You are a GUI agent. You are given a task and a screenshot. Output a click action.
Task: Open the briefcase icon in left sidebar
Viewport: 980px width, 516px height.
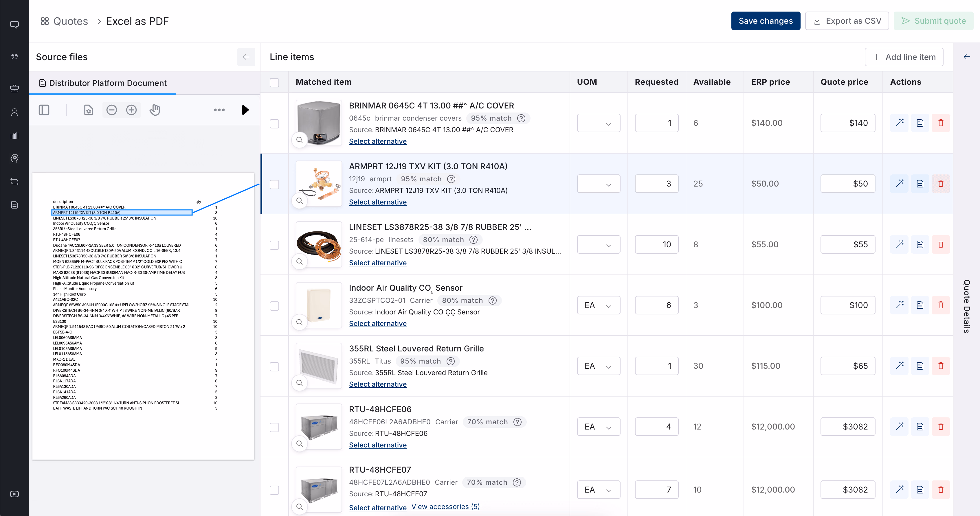tap(14, 89)
